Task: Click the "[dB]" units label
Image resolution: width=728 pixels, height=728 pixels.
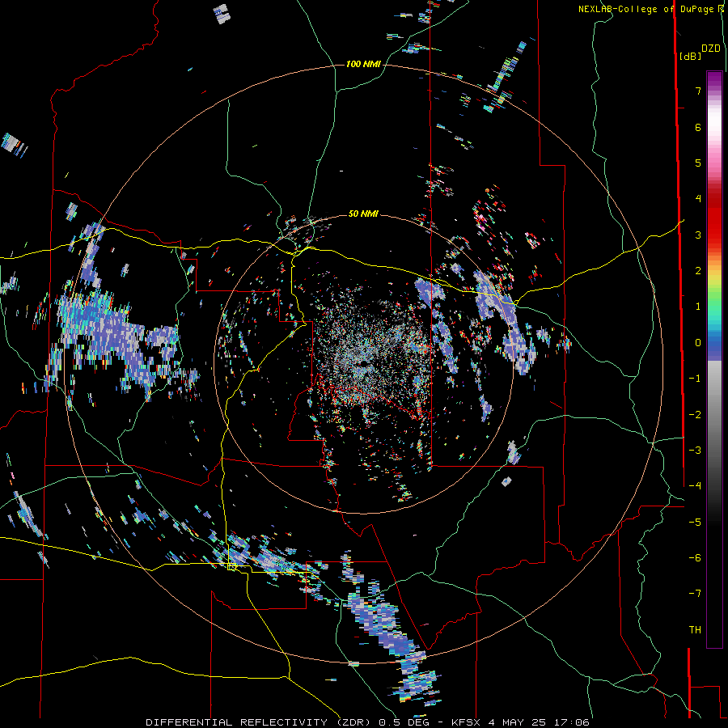Action: 690,57
